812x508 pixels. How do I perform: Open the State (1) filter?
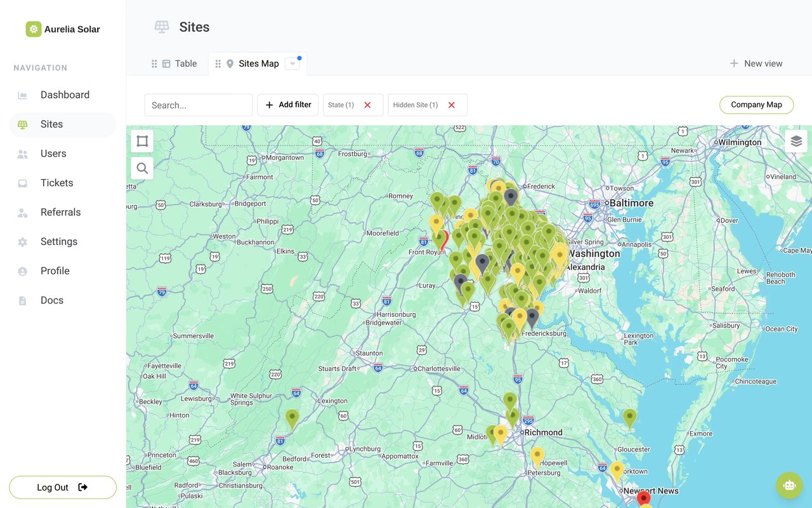pyautogui.click(x=341, y=105)
